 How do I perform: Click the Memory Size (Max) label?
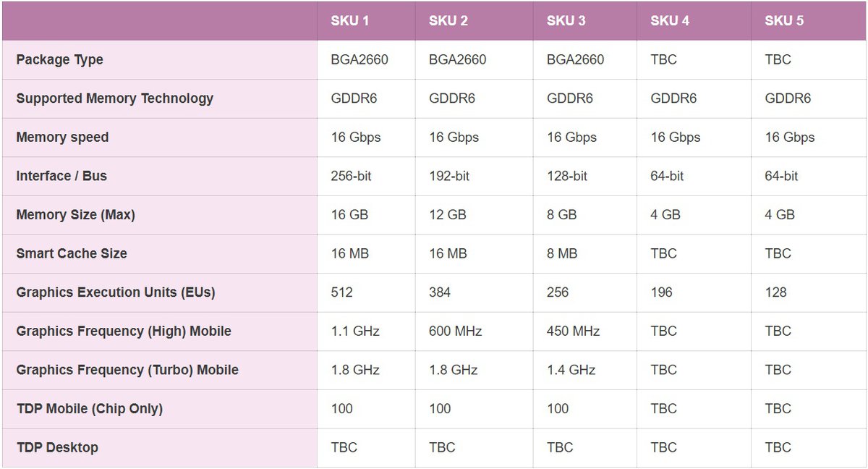pos(75,215)
